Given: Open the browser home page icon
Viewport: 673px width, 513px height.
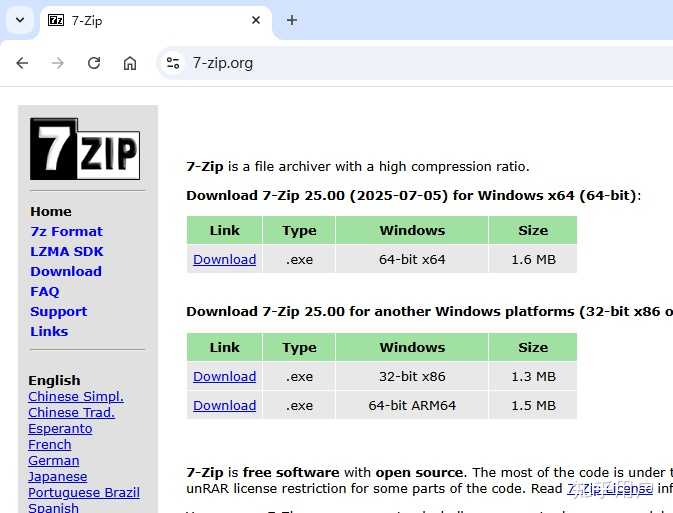Looking at the screenshot, I should click(x=130, y=63).
